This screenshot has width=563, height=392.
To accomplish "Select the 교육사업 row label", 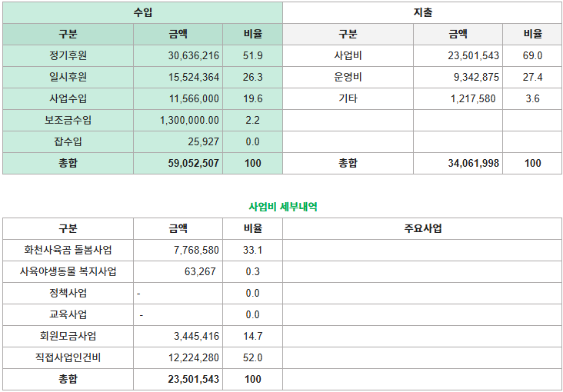I will (x=68, y=315).
